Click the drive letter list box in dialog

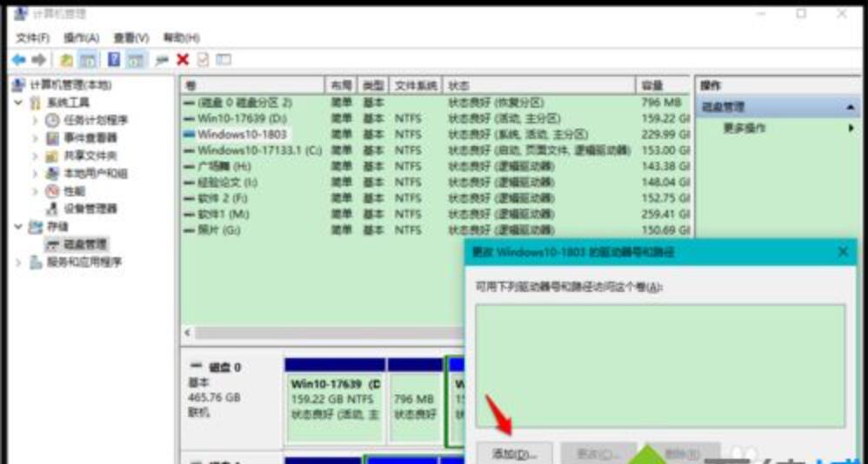[660, 366]
